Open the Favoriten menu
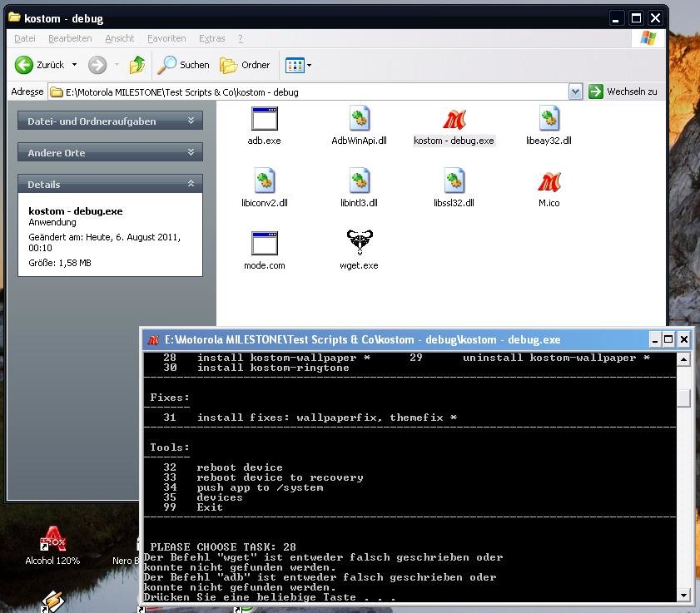 point(166,39)
